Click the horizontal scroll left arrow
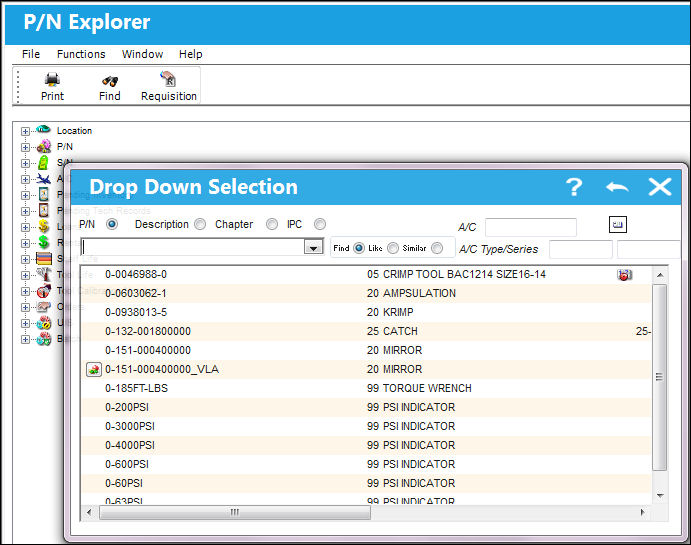Viewport: 691px width, 545px height. (89, 512)
